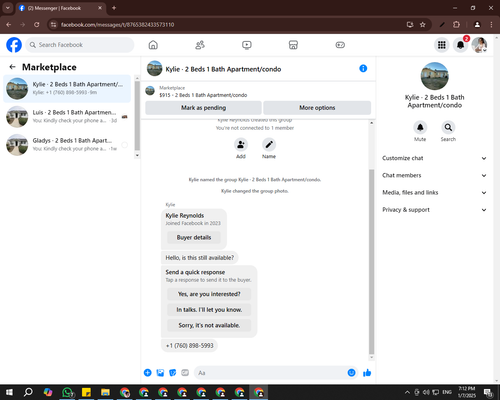Open the Luis apartment conversation
Viewport: 500px width, 400px height.
(67, 117)
